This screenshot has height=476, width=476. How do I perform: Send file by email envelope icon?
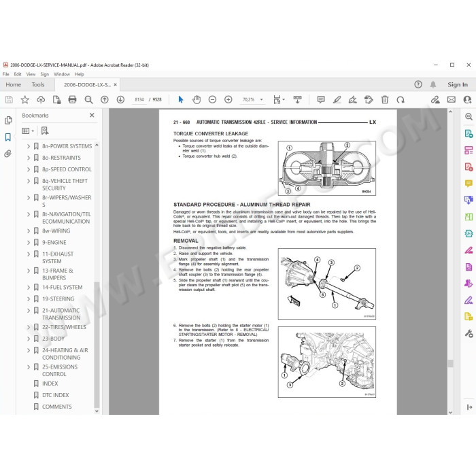pyautogui.click(x=452, y=99)
